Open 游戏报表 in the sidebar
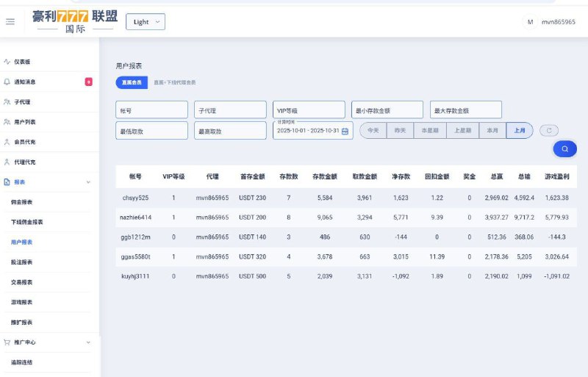The image size is (588, 377). pyautogui.click(x=22, y=302)
